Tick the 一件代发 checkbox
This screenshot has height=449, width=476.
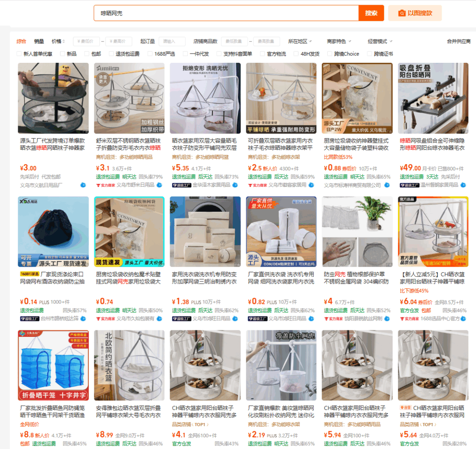pos(185,54)
